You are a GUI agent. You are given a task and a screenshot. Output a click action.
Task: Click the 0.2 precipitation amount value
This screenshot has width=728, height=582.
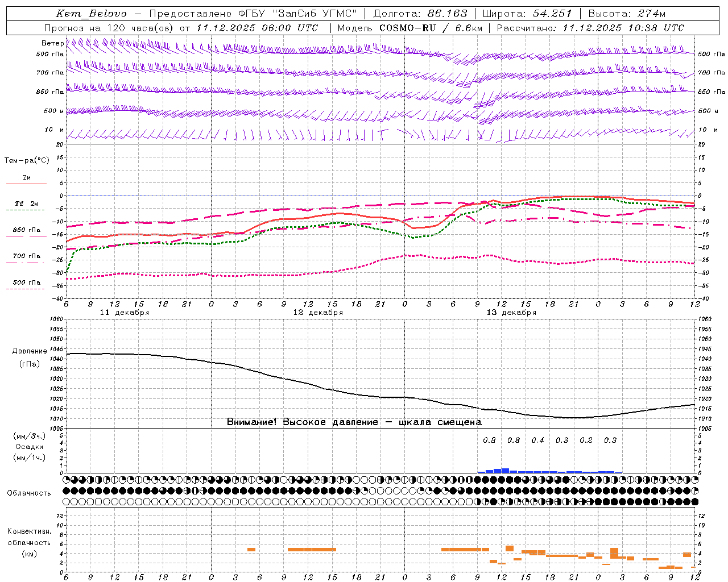[x=586, y=440]
